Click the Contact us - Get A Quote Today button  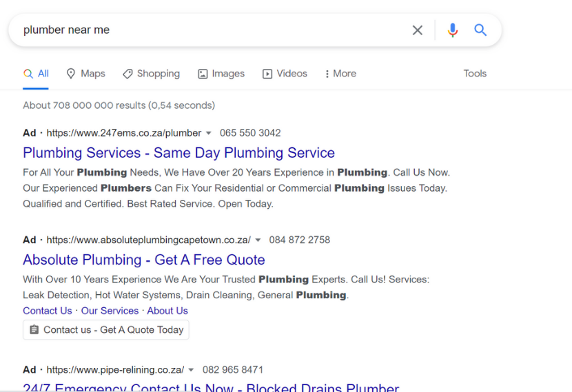(106, 329)
